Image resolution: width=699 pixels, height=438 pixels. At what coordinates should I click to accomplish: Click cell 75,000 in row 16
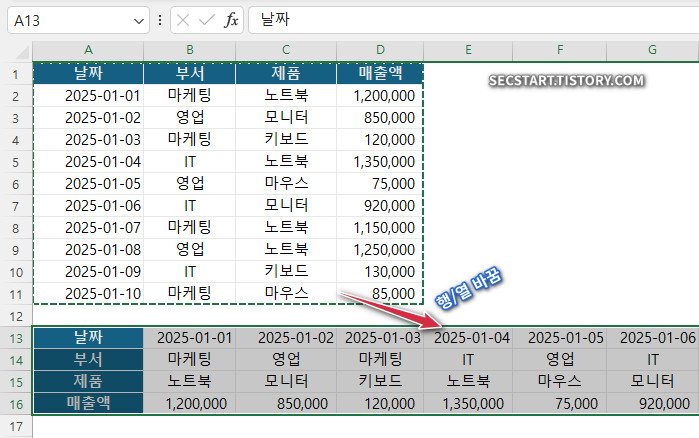pyautogui.click(x=559, y=404)
